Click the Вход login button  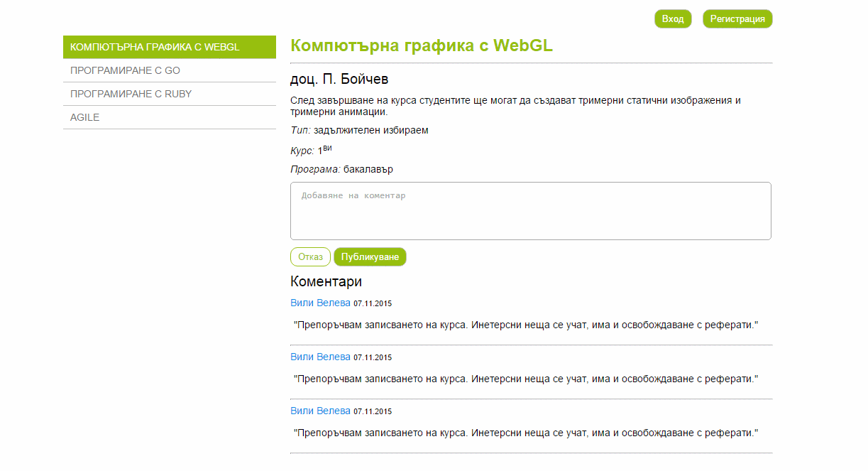(672, 19)
